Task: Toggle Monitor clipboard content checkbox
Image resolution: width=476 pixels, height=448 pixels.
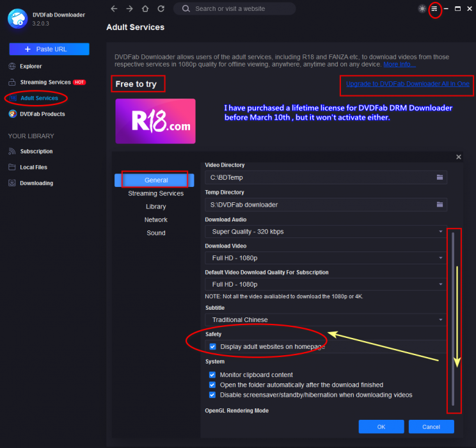Action: coord(212,375)
